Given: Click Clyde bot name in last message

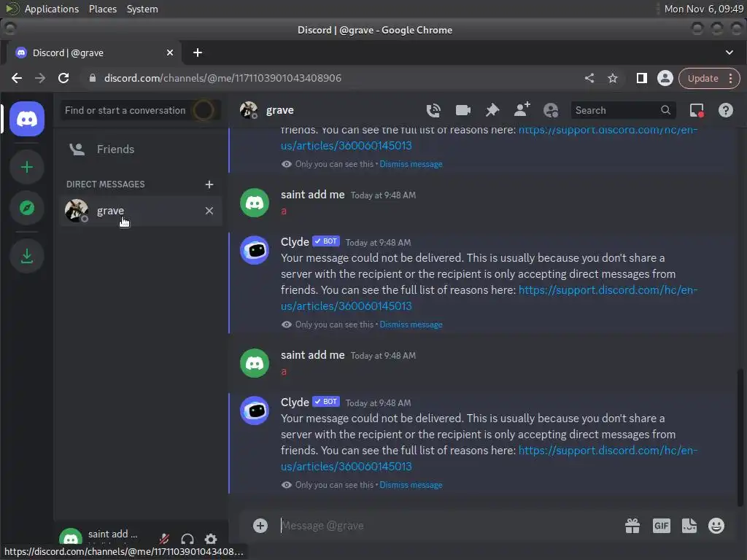Looking at the screenshot, I should pyautogui.click(x=295, y=402).
